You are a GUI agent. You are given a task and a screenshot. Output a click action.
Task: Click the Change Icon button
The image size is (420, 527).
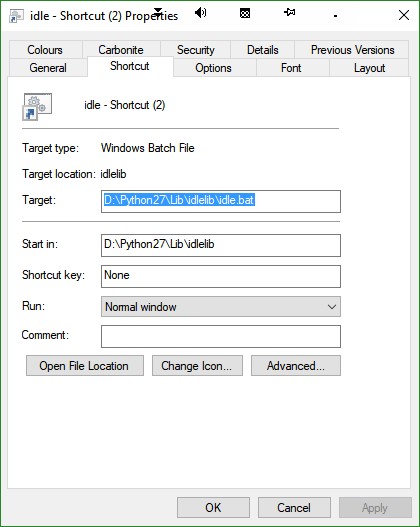(x=197, y=366)
